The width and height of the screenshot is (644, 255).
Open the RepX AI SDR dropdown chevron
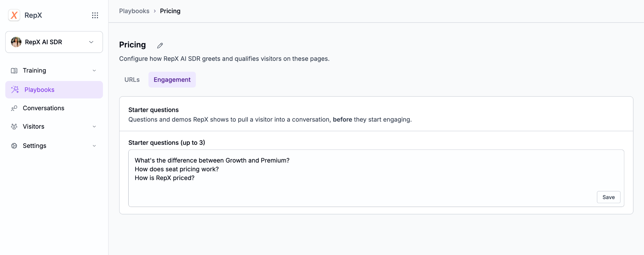tap(91, 42)
